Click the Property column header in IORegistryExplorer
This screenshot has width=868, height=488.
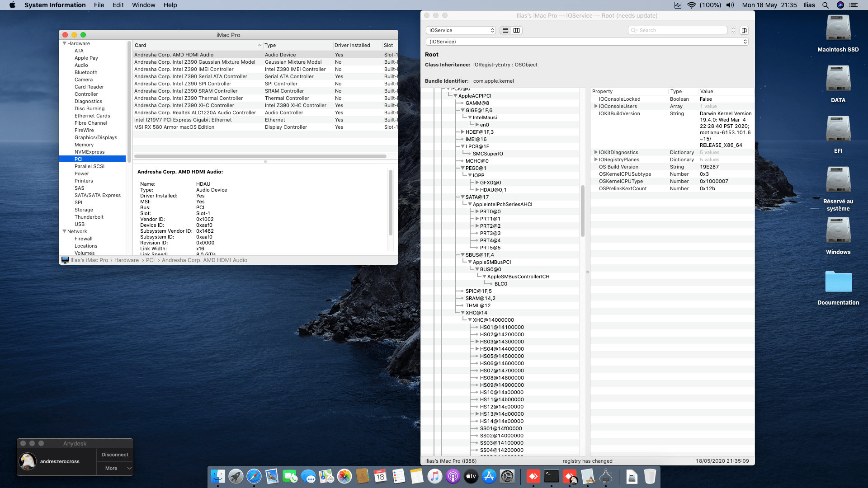[x=629, y=91]
